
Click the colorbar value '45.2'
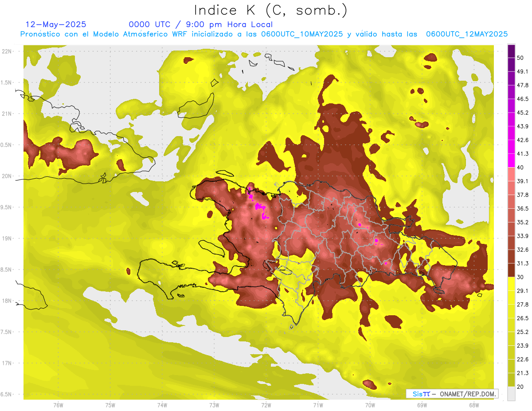(523, 113)
